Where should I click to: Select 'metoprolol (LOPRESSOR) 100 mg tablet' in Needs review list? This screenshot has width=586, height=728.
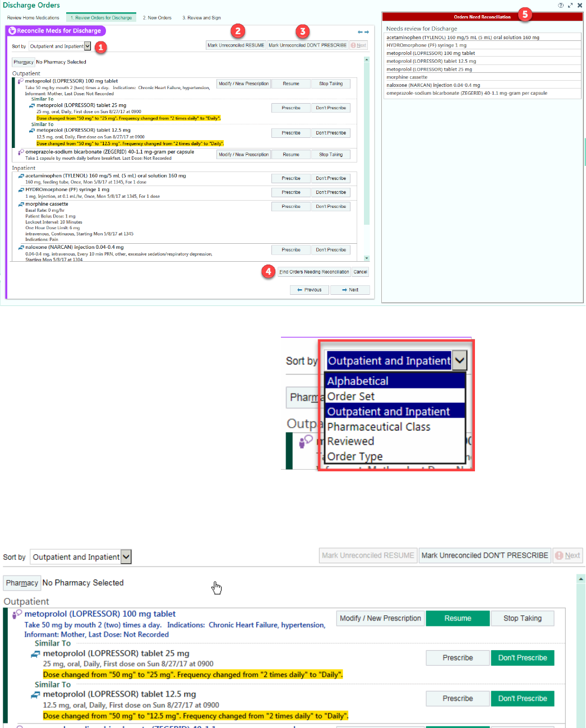pos(482,53)
